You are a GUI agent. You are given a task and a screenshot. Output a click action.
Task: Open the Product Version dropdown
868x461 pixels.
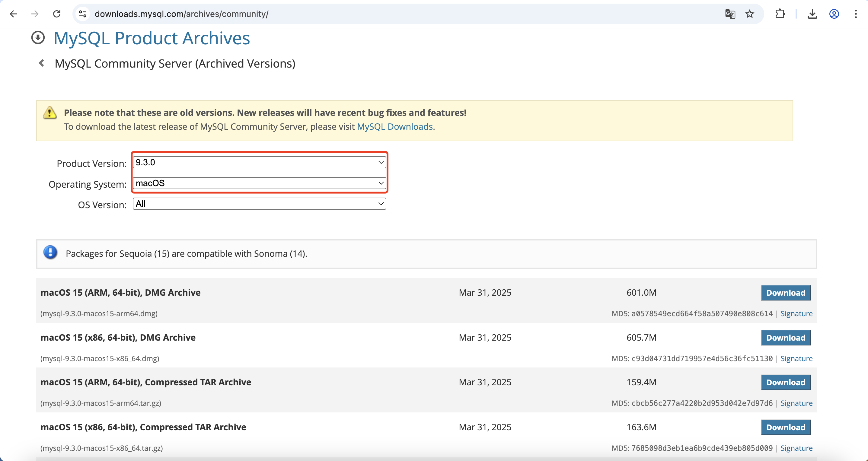[260, 162]
